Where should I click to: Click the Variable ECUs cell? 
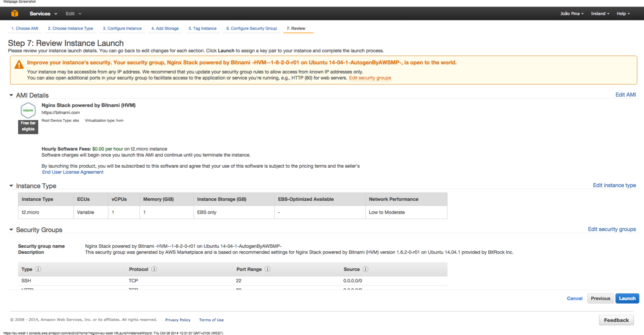(x=91, y=212)
